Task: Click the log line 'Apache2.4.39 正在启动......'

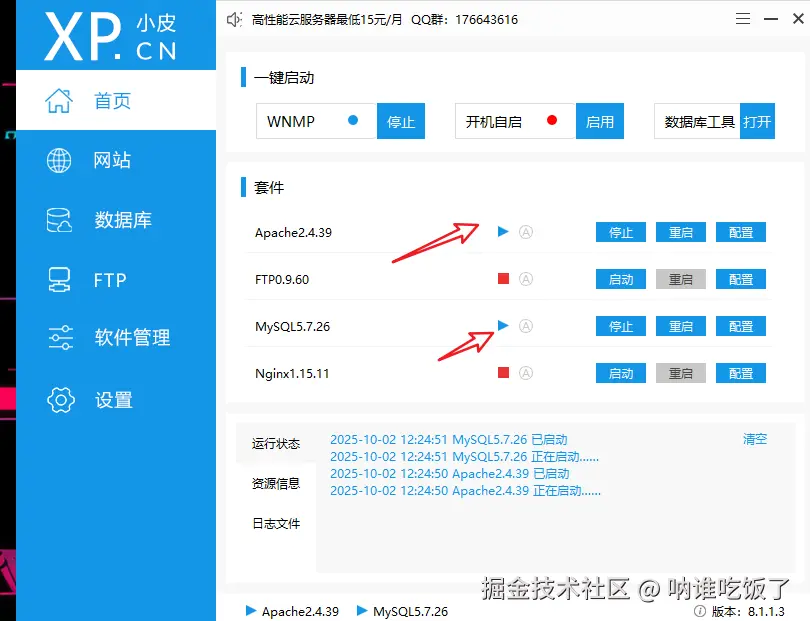Action: tap(465, 490)
